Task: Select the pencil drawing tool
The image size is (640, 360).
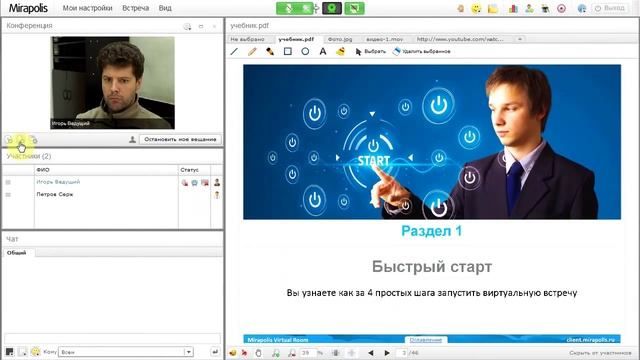Action: click(252, 52)
